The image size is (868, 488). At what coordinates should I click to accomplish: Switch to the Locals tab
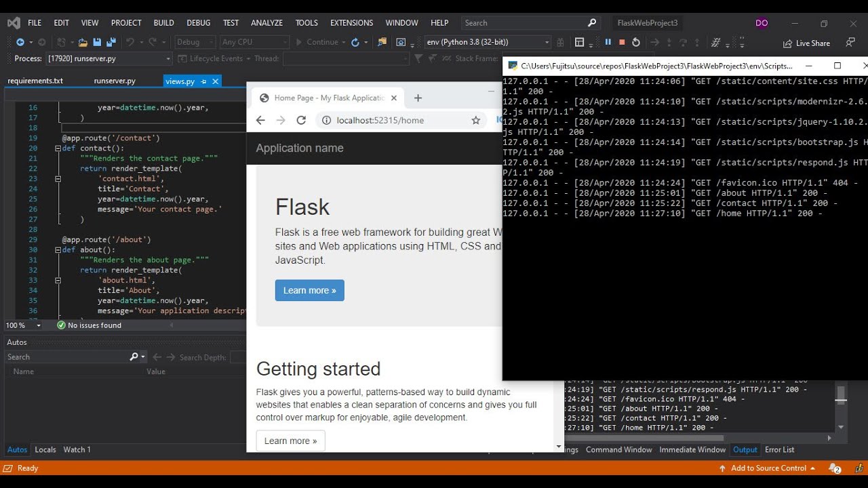pyautogui.click(x=45, y=449)
